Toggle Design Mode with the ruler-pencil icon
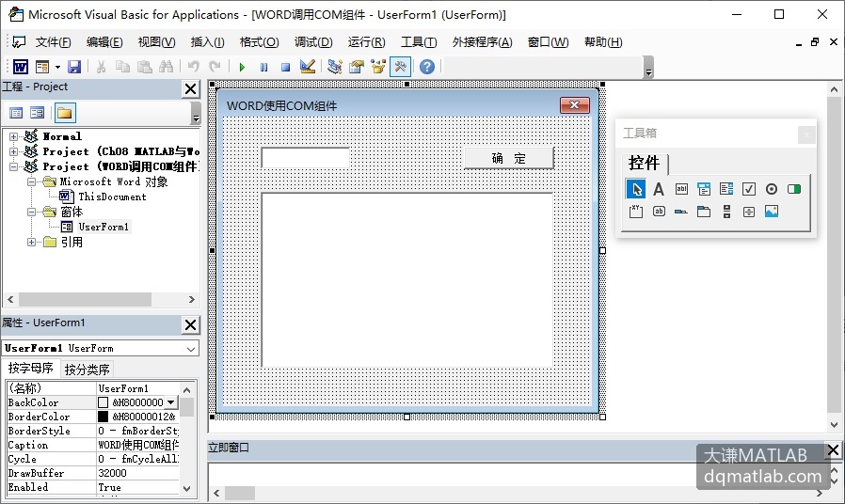This screenshot has width=845, height=504. coord(308,67)
